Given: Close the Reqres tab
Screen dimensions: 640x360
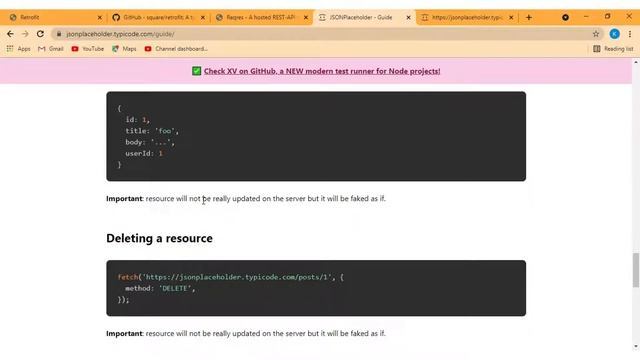Looking at the screenshot, I should pos(306,18).
